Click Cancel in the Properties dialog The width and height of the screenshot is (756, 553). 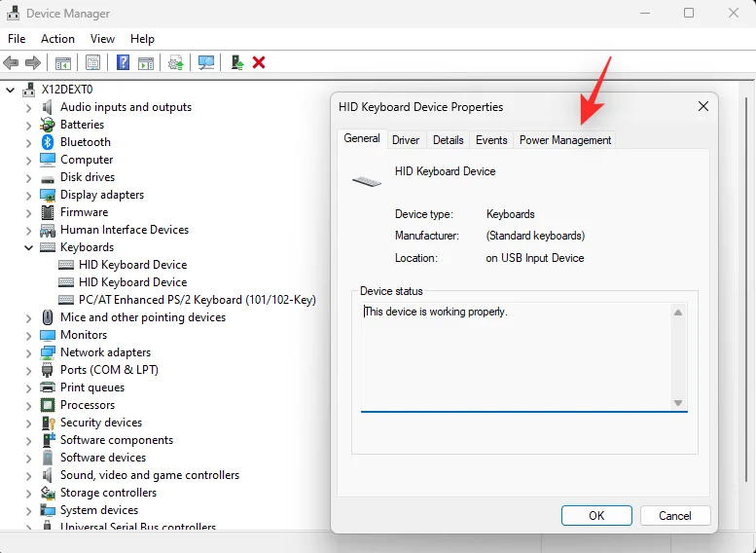click(675, 515)
